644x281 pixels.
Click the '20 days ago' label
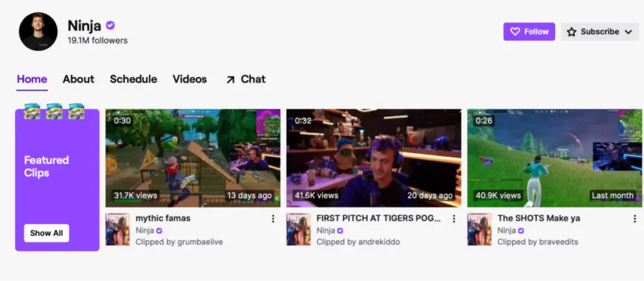click(x=430, y=196)
